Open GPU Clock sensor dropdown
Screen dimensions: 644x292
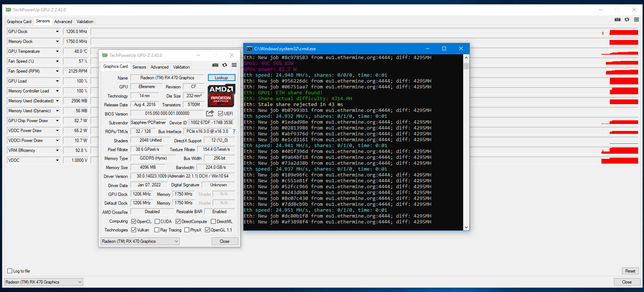57,32
